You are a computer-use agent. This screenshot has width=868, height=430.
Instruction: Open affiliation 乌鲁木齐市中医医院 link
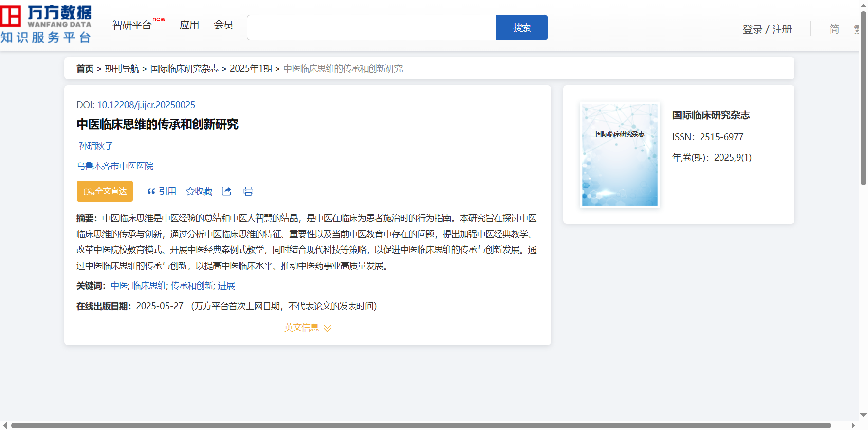[115, 166]
